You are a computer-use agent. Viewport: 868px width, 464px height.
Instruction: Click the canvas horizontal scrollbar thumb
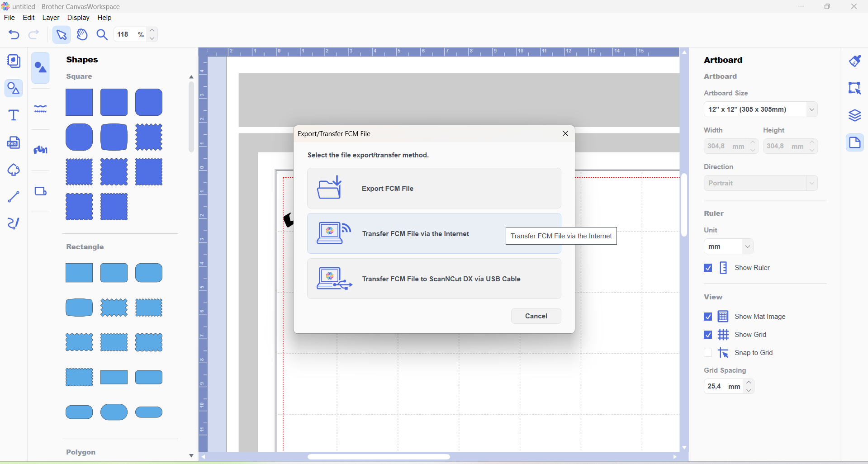(x=379, y=457)
